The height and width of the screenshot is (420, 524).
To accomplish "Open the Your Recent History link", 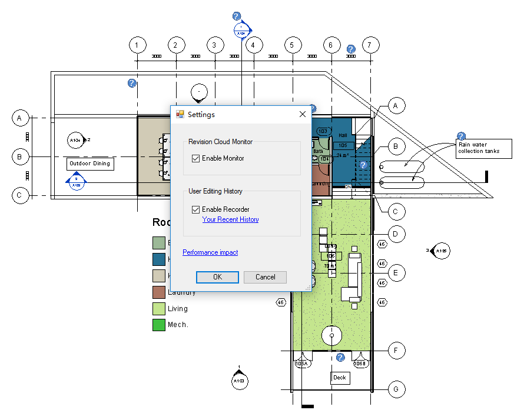I will (x=230, y=219).
